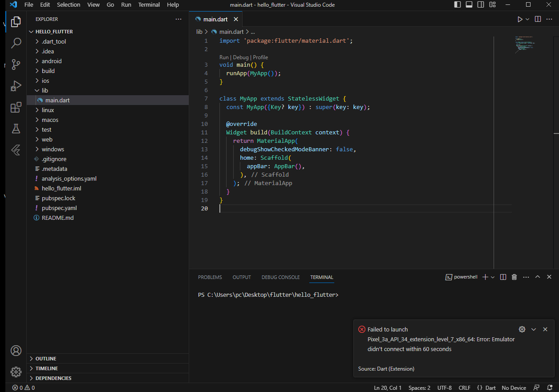Click the lib breadcrumb segment
This screenshot has width=559, height=392.
[x=199, y=32]
